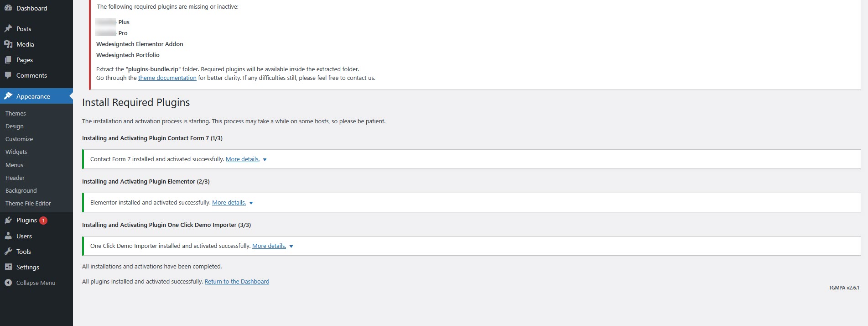Click the Posts pushpin icon
The height and width of the screenshot is (326, 868).
pos(8,29)
